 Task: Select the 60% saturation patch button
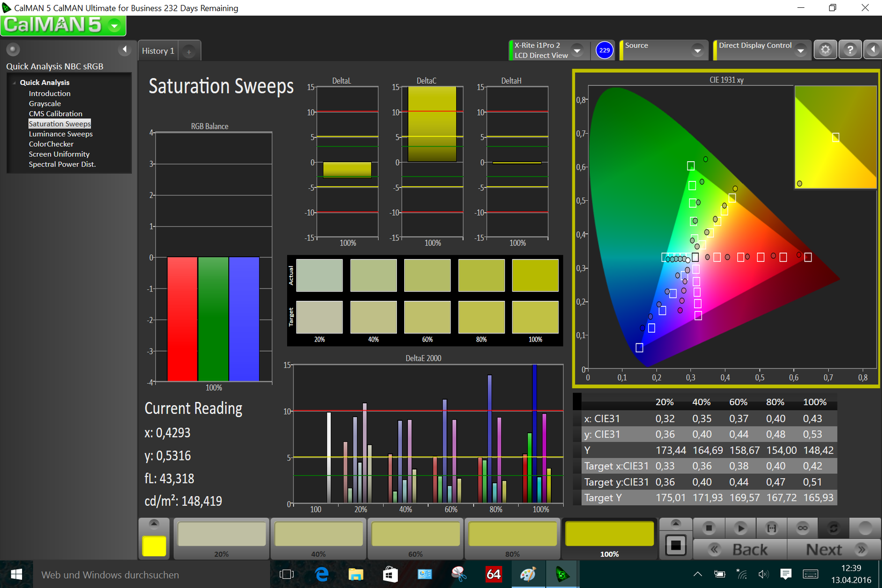416,539
